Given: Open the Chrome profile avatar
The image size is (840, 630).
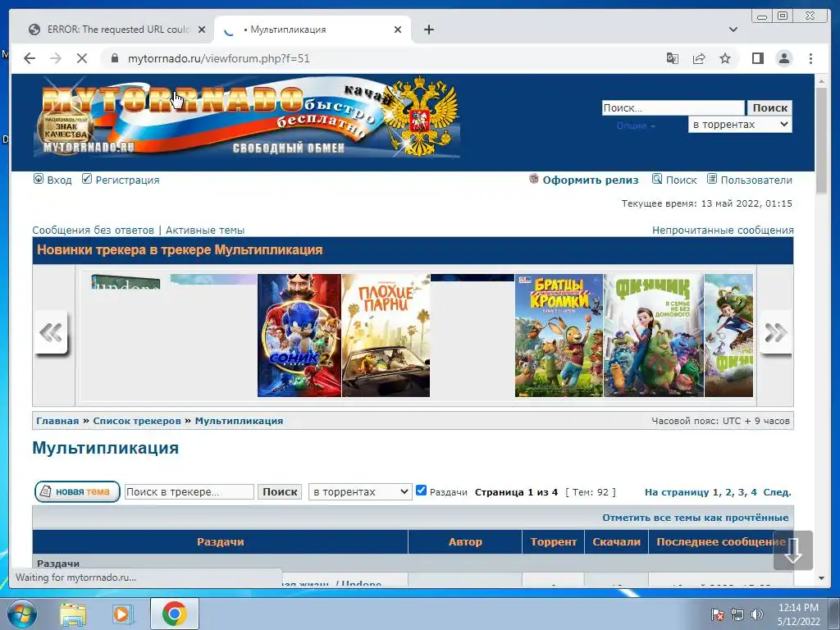Looking at the screenshot, I should coord(784,58).
